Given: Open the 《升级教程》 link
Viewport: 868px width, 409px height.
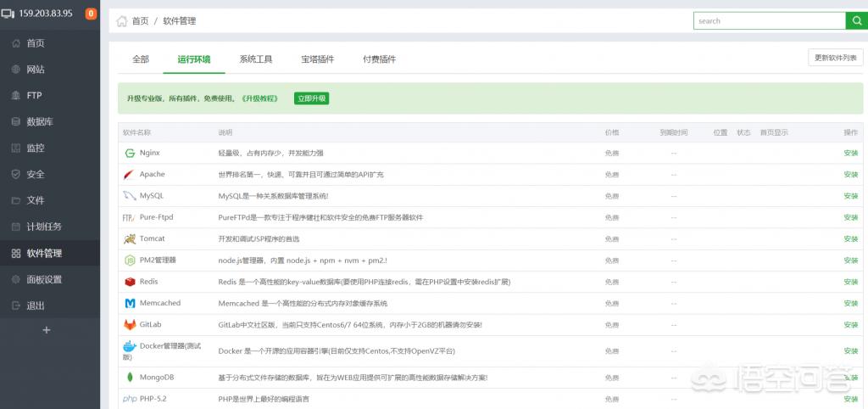Looking at the screenshot, I should pos(259,98).
